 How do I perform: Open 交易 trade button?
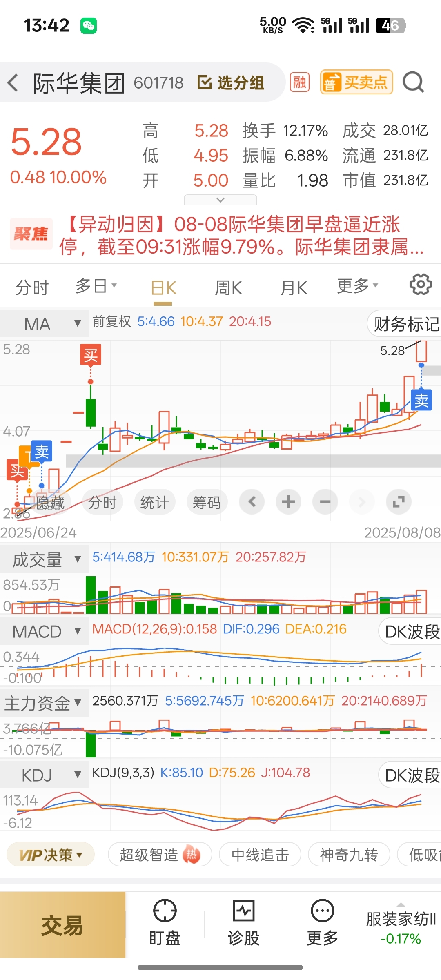point(62,925)
